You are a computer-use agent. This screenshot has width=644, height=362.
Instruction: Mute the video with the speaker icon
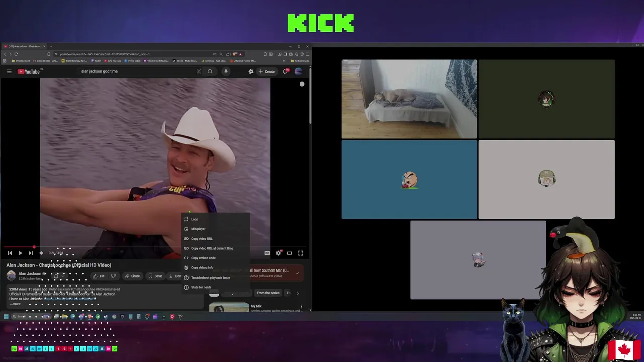tap(41, 253)
